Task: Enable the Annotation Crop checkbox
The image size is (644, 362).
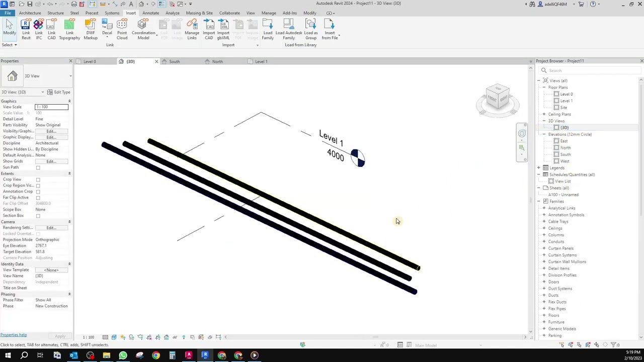Action: (x=38, y=192)
